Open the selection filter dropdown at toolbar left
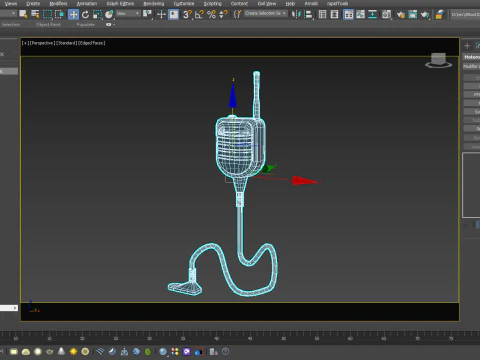480x360 pixels. [8, 14]
